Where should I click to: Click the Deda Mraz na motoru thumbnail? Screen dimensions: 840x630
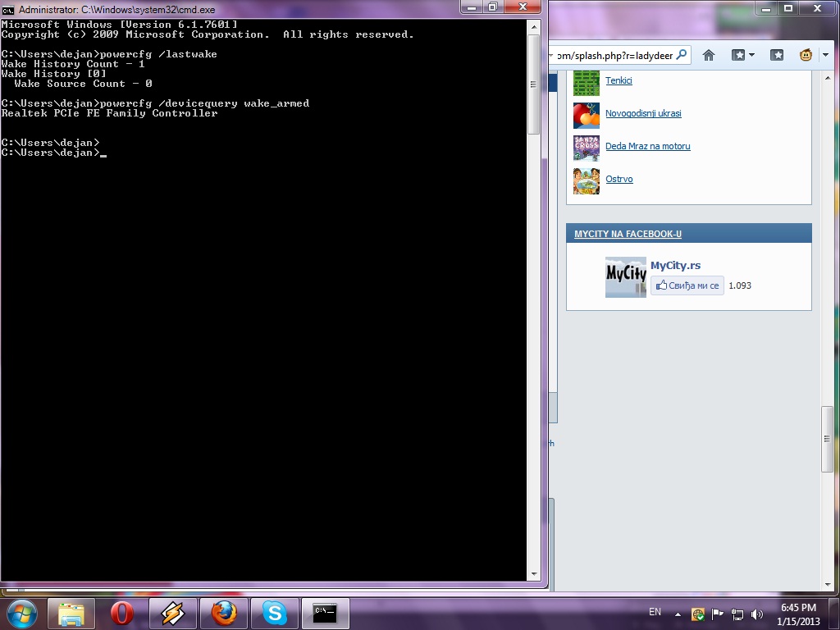587,148
